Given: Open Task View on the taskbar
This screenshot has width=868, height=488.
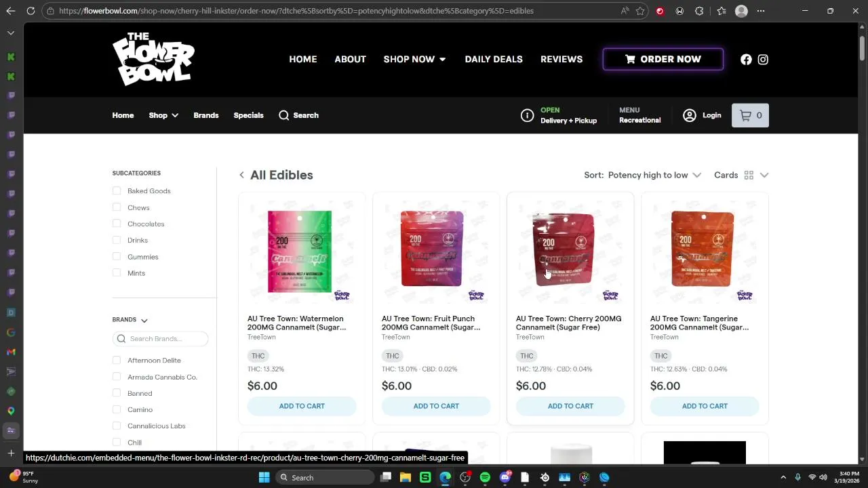Looking at the screenshot, I should pyautogui.click(x=386, y=477).
